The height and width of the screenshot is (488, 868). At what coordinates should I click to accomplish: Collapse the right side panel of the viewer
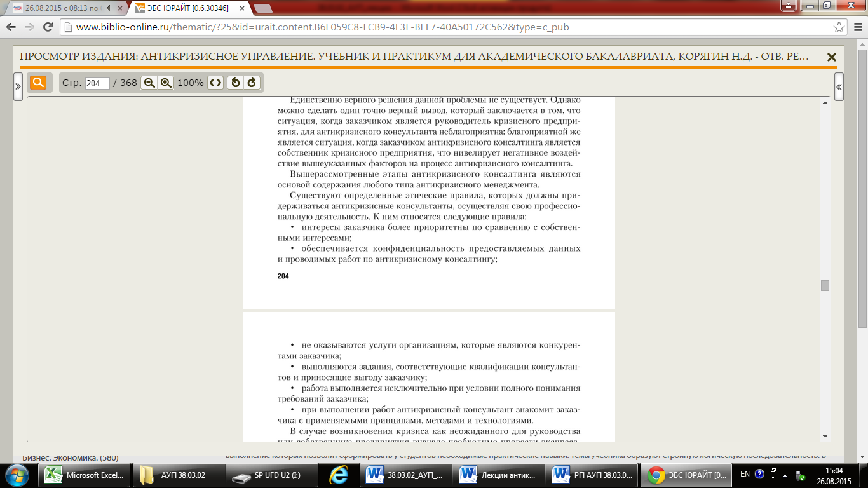839,87
